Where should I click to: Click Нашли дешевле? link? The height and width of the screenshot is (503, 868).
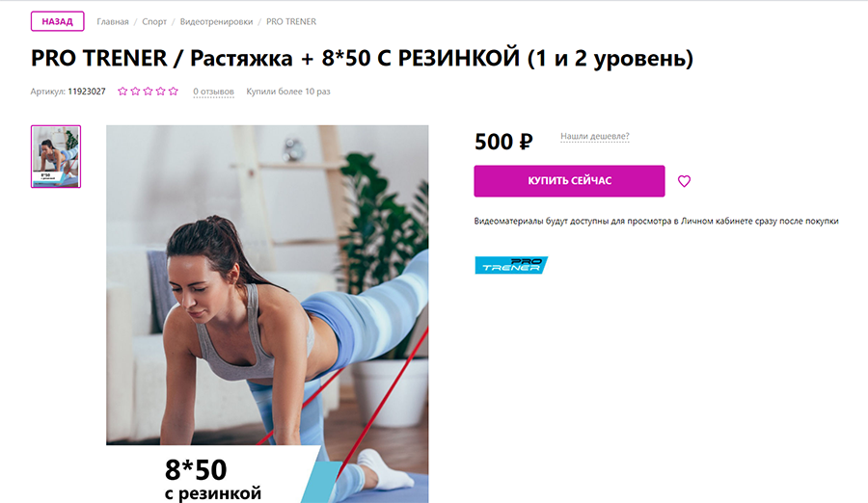coord(594,136)
